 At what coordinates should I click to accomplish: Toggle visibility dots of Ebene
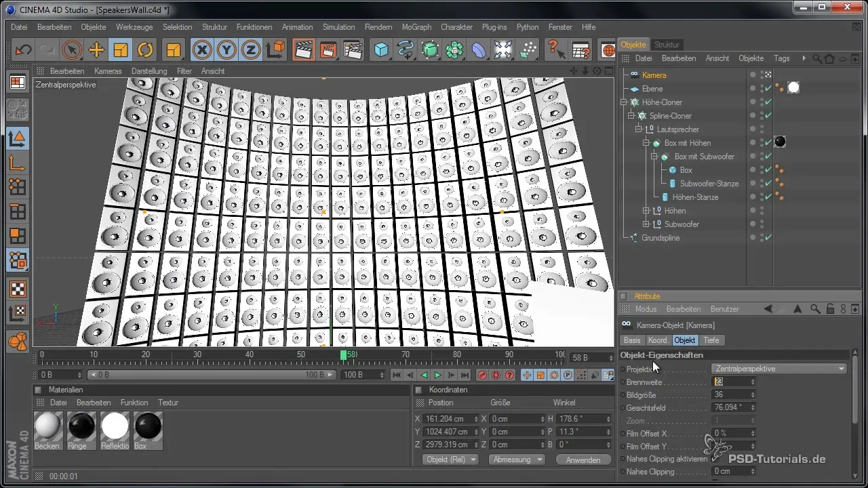click(x=761, y=89)
